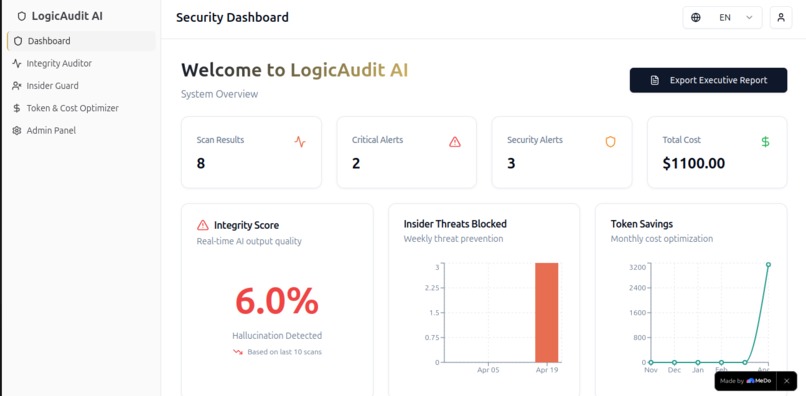Open the EN language dropdown
Screen dimensions: 806x396
pyautogui.click(x=722, y=17)
